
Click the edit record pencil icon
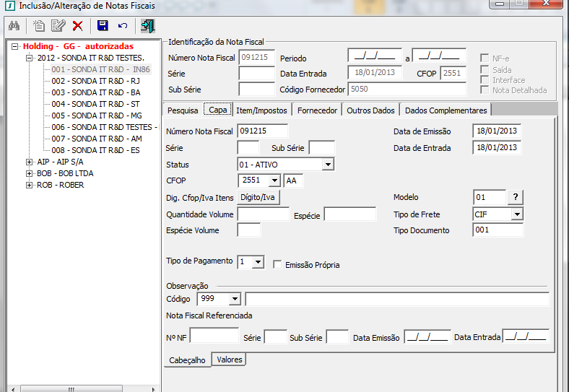coord(58,26)
